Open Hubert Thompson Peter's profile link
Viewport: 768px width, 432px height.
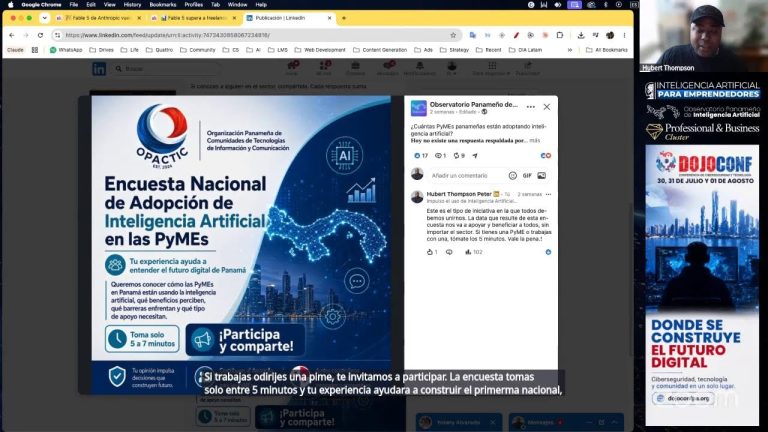(459, 194)
